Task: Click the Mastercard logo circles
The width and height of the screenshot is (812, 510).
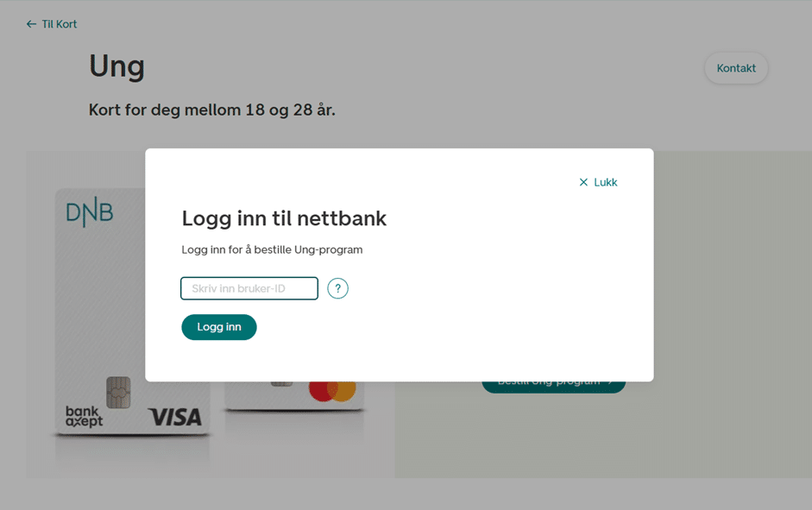Action: (x=332, y=392)
